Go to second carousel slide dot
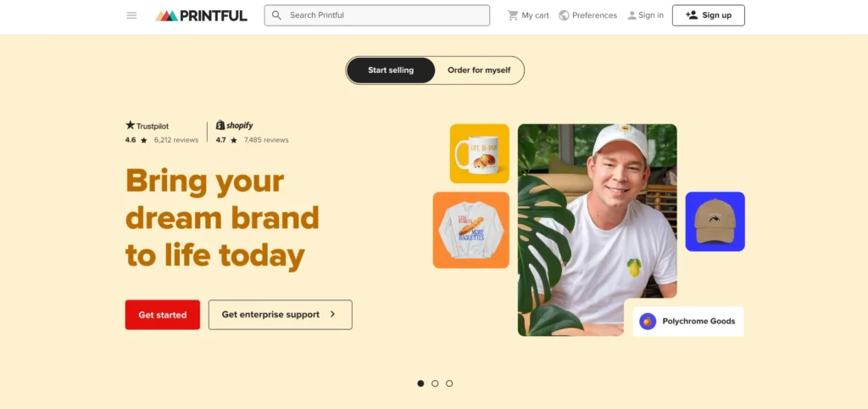 pyautogui.click(x=435, y=383)
